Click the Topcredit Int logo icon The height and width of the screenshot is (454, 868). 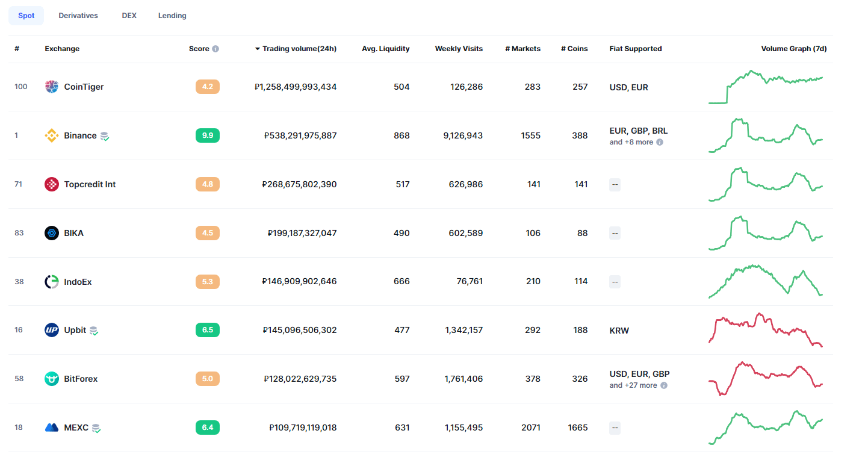click(x=52, y=184)
